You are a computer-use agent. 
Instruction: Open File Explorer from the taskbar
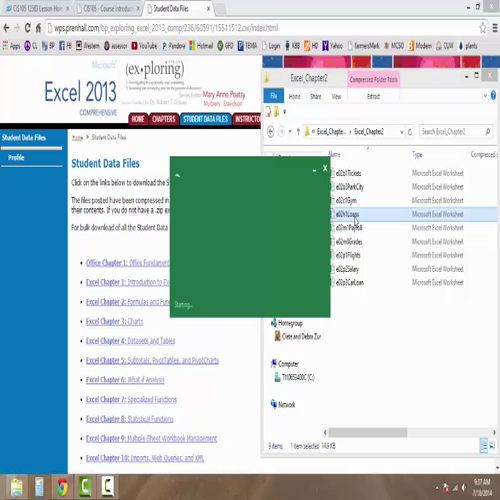17,487
